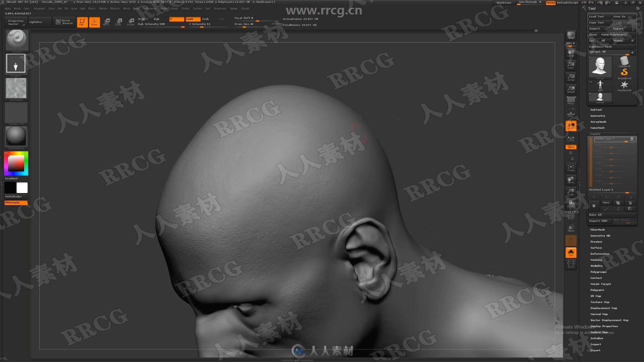The width and height of the screenshot is (644, 362).
Task: Expand the Texture Map section
Action: pyautogui.click(x=600, y=302)
